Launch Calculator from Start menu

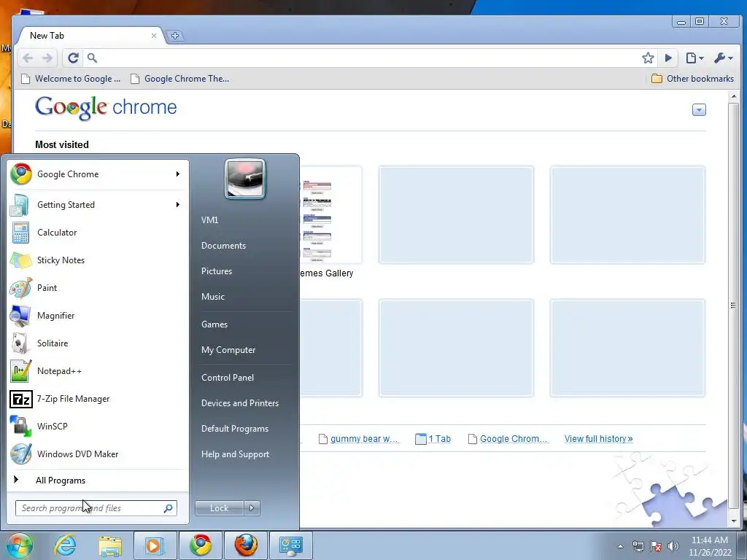pyautogui.click(x=98, y=233)
